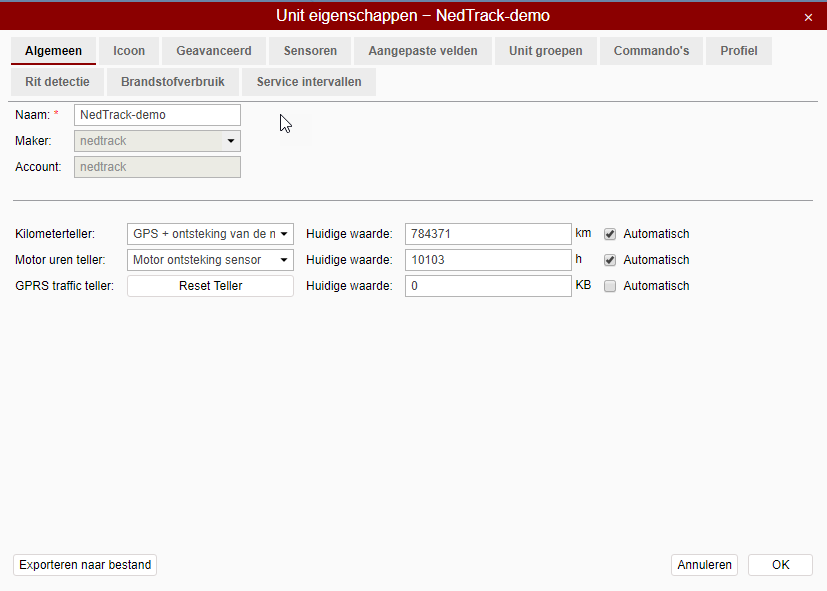
Task: Open the Kilometerteller source dropdown
Action: [x=210, y=234]
